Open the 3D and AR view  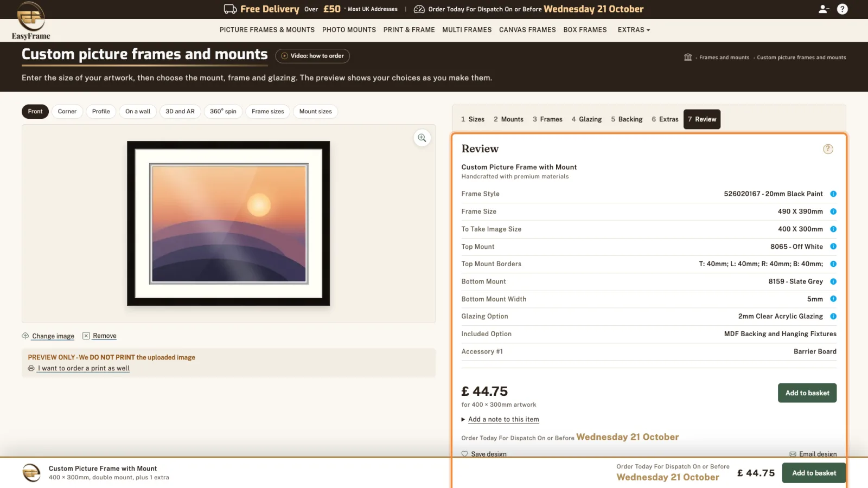(x=180, y=112)
